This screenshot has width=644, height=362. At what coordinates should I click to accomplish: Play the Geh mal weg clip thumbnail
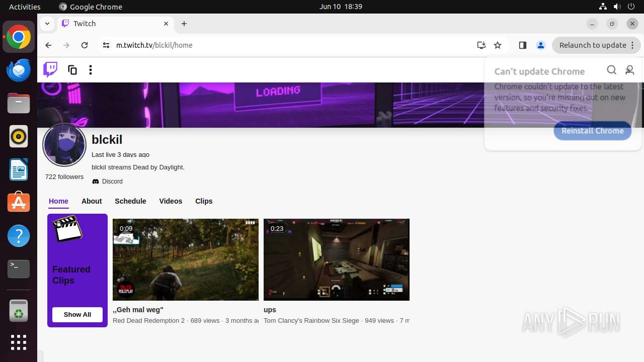tap(186, 259)
